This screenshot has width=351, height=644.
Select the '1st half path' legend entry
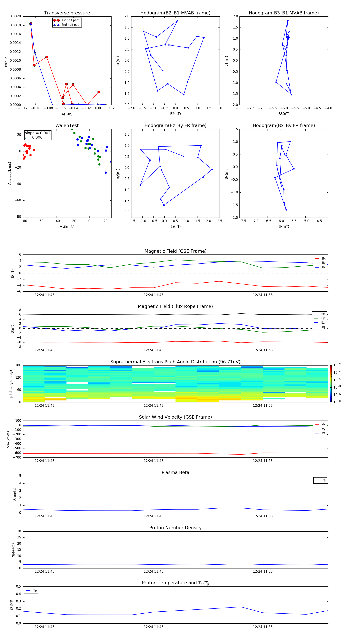[x=67, y=20]
